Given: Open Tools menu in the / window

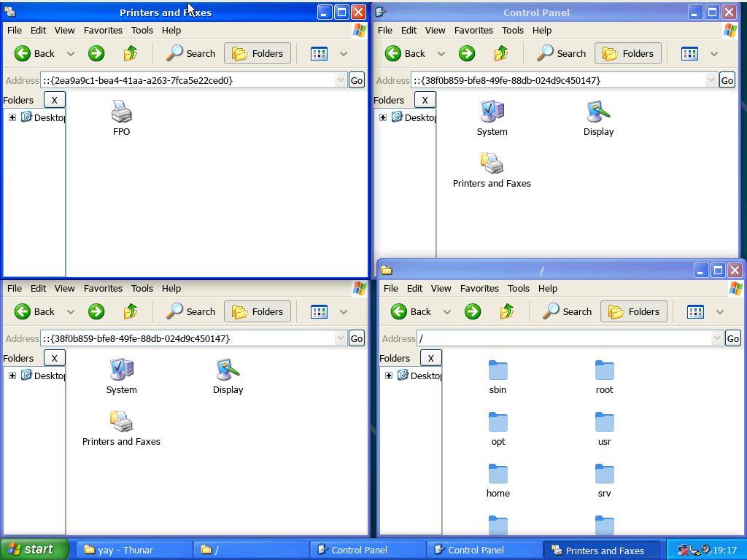Looking at the screenshot, I should point(518,289).
